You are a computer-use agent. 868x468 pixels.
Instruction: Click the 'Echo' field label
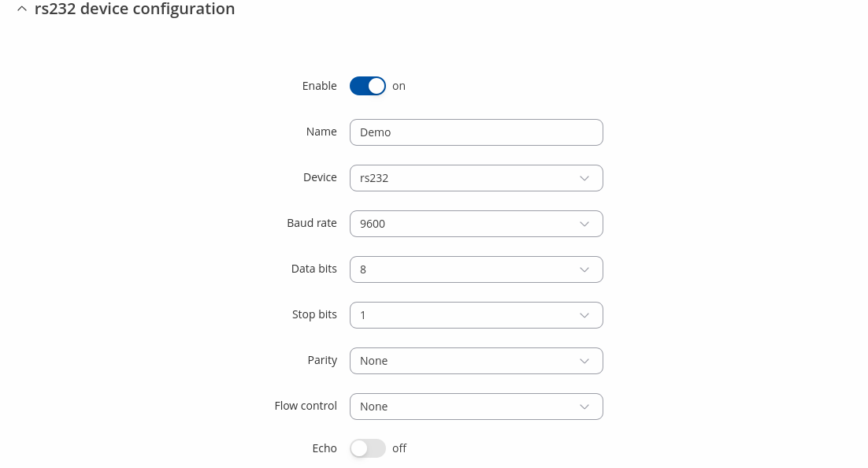point(325,448)
